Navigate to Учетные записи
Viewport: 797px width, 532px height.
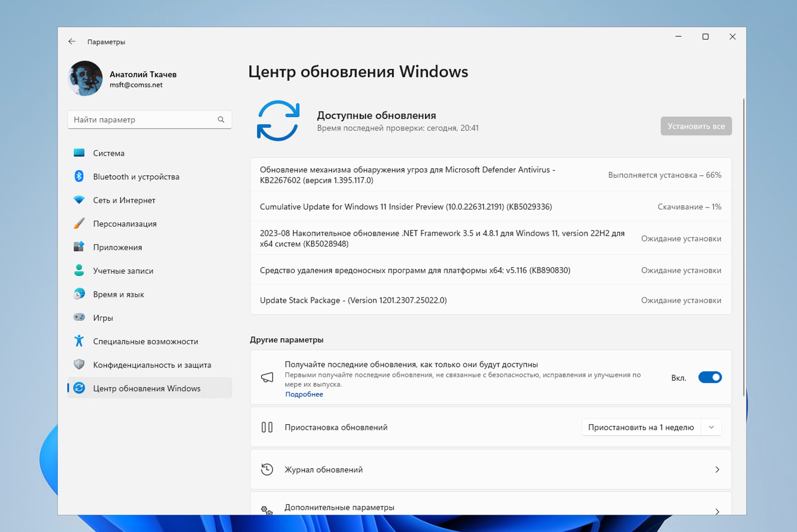[x=150, y=270]
